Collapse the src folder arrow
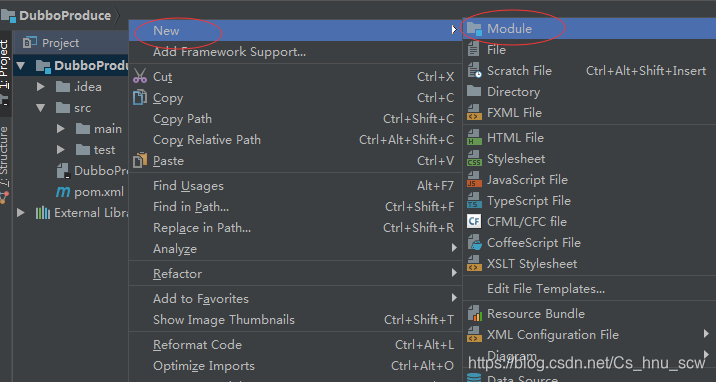Image resolution: width=716 pixels, height=382 pixels. tap(41, 108)
